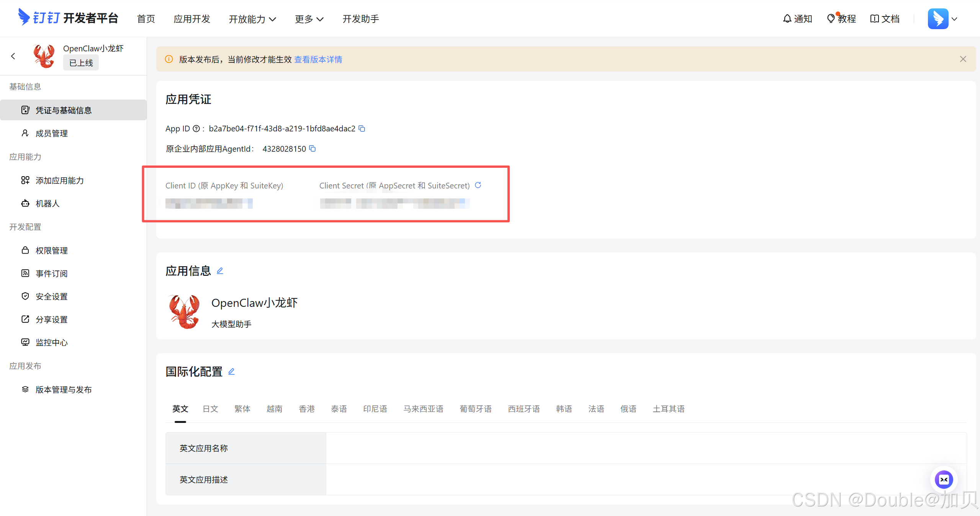Viewport: 980px width, 516px height.
Task: Click the 大模型助手 app description
Action: pyautogui.click(x=232, y=324)
